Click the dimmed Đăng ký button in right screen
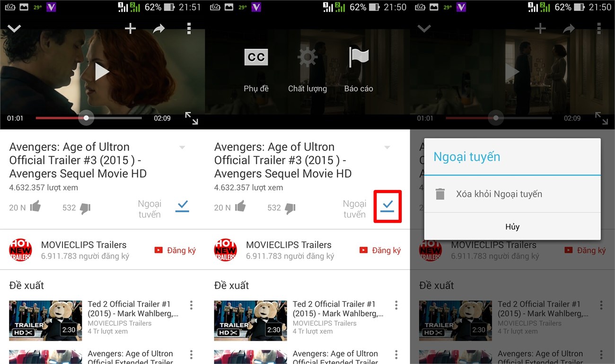The height and width of the screenshot is (364, 615). click(x=585, y=250)
